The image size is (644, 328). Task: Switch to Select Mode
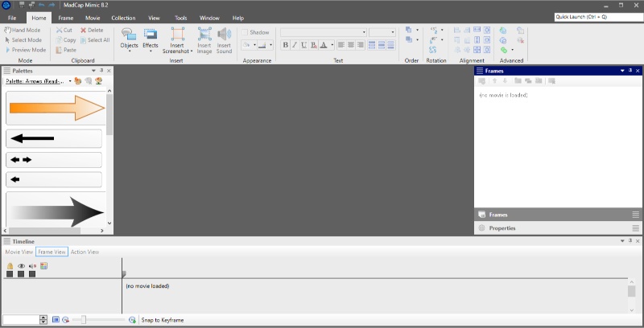click(23, 39)
